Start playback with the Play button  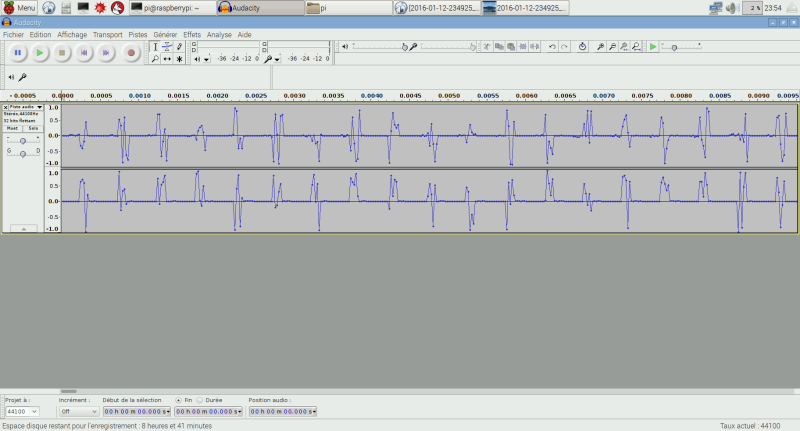tap(40, 52)
